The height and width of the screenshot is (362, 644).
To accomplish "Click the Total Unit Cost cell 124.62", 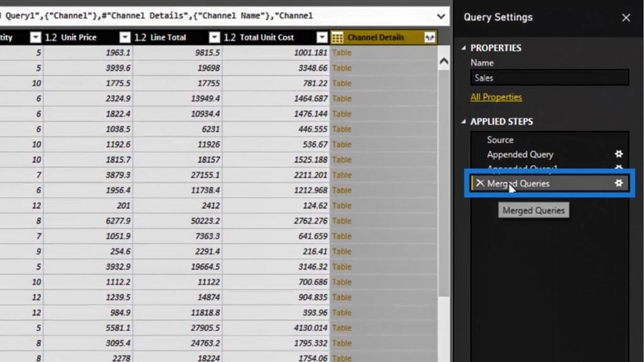I will pos(276,206).
